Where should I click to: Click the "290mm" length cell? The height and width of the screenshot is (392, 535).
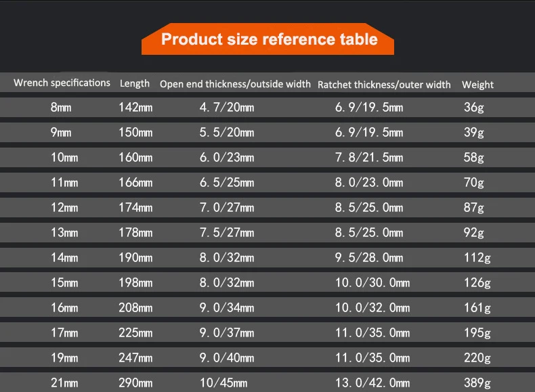(x=135, y=383)
